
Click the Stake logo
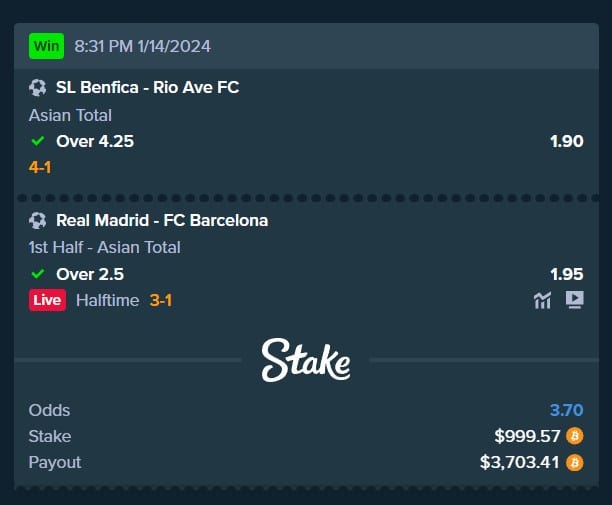(x=306, y=360)
